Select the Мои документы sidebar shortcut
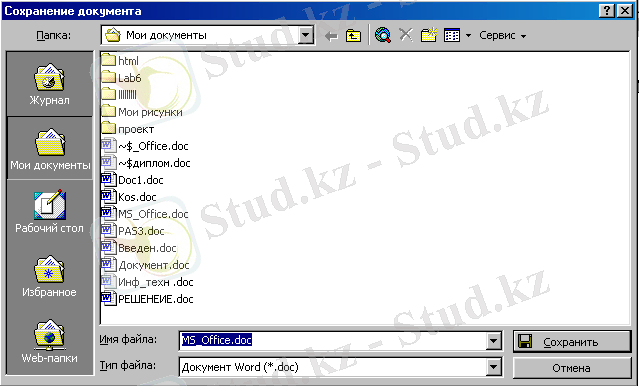 50,149
